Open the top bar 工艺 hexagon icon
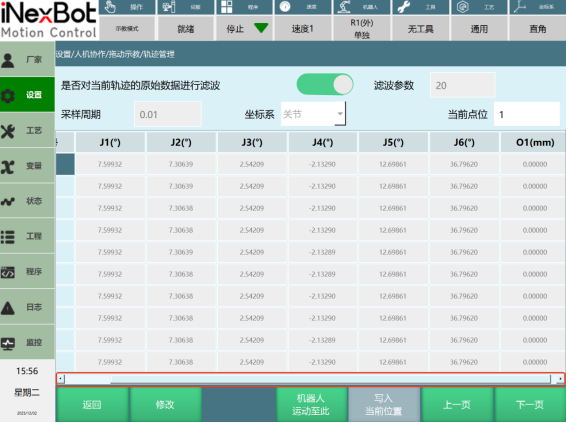This screenshot has width=566, height=423. 462,6
